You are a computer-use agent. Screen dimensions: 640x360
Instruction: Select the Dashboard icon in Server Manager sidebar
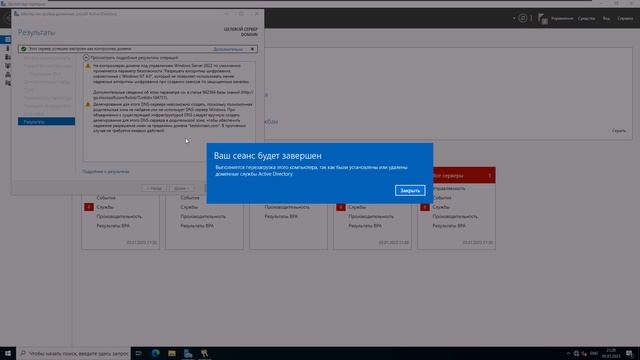tap(7, 40)
